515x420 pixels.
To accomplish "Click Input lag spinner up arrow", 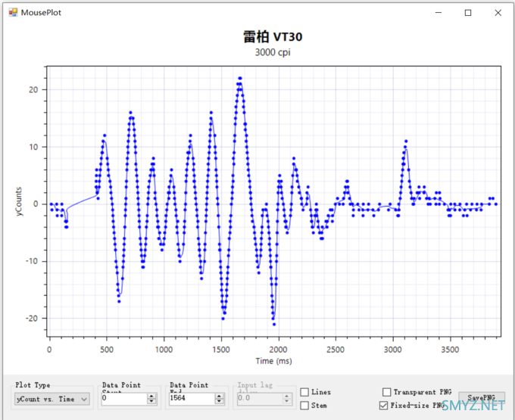I will tap(287, 396).
